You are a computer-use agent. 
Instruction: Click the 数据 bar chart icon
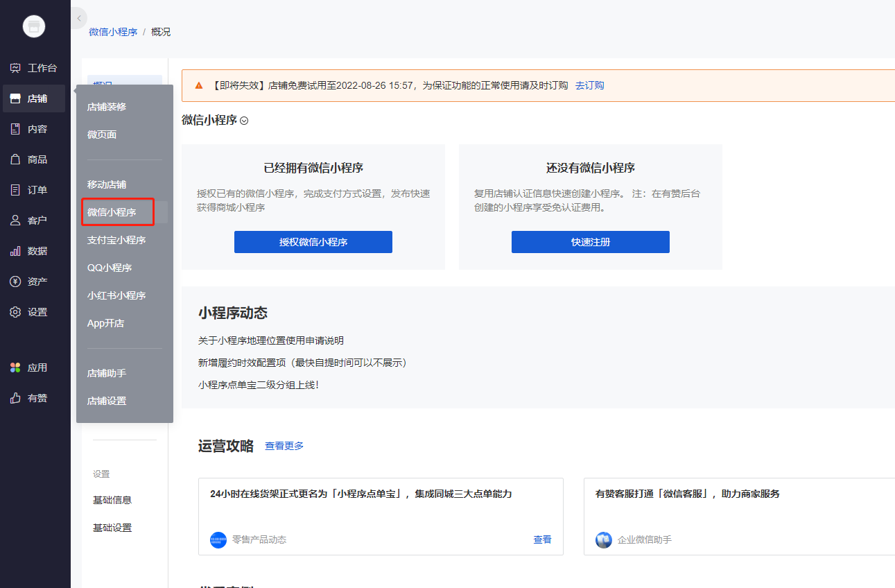(x=15, y=251)
